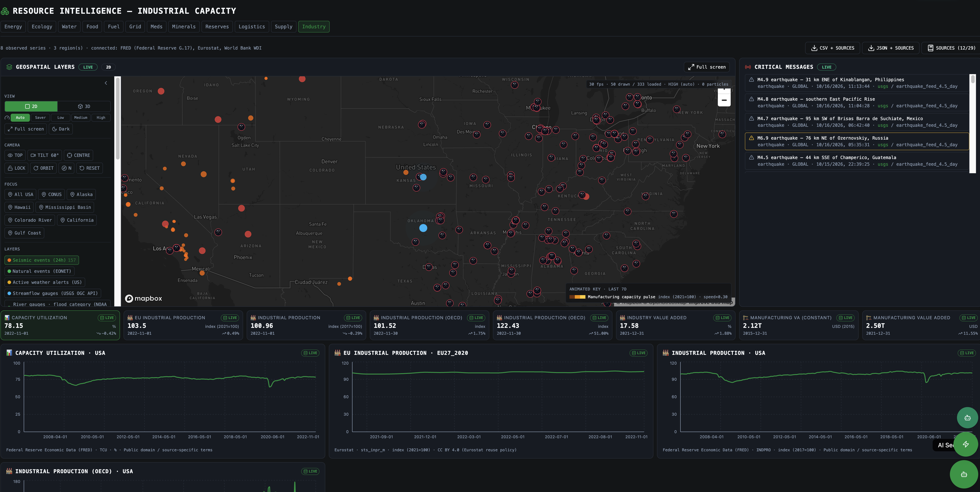This screenshot has height=492, width=980.
Task: Open the bottom green robot assistant button
Action: click(x=964, y=474)
